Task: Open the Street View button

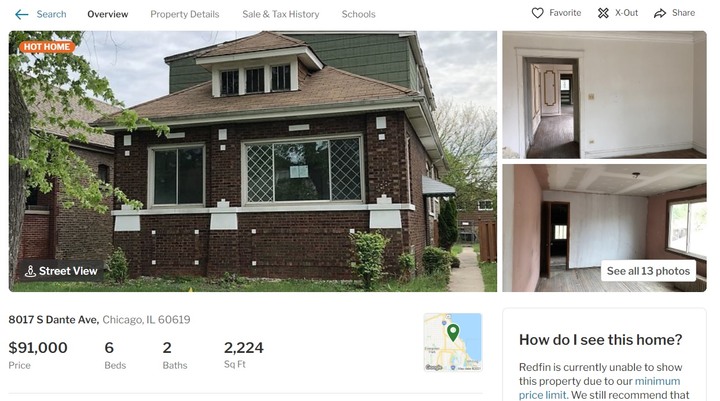Action: (61, 271)
